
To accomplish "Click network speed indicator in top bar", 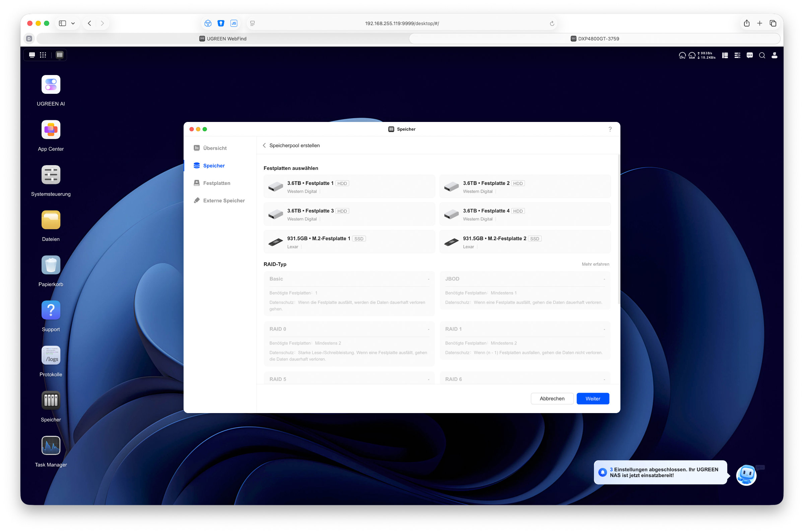I will click(707, 55).
